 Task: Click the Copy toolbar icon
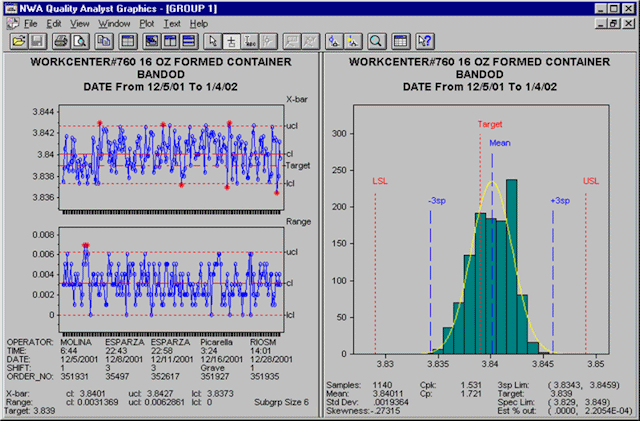101,41
